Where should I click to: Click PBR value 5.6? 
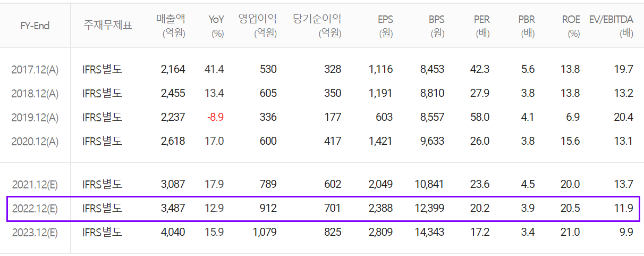coord(528,69)
